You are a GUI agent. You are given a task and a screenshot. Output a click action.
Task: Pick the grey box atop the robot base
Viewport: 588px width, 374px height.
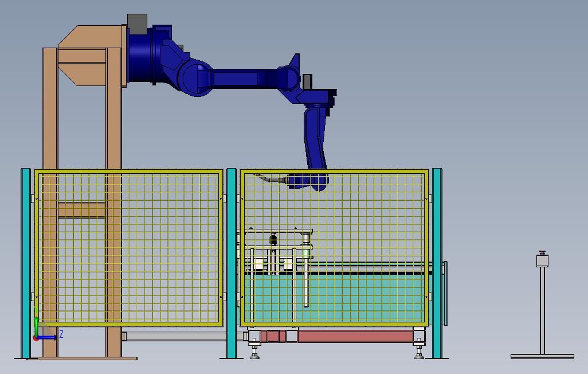tap(137, 25)
